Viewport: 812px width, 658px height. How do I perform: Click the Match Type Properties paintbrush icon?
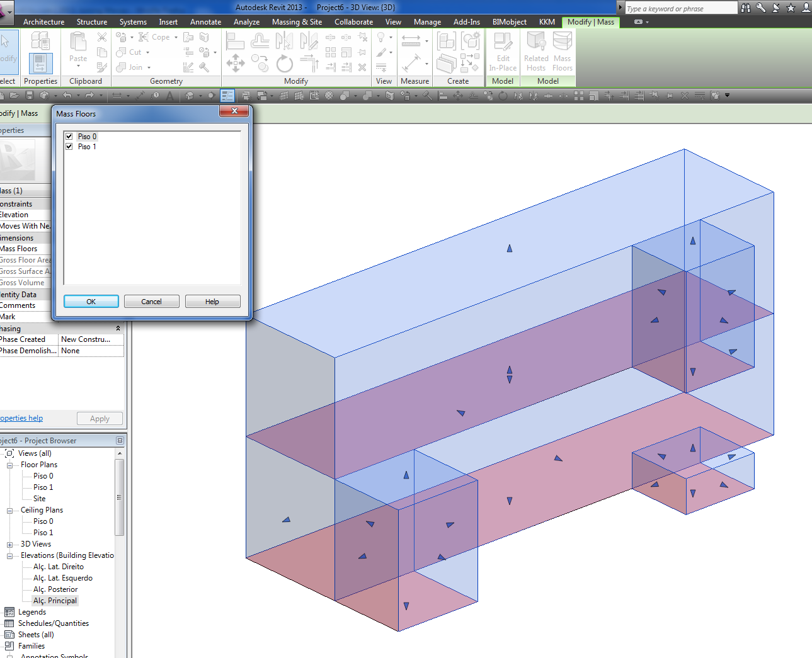(102, 67)
